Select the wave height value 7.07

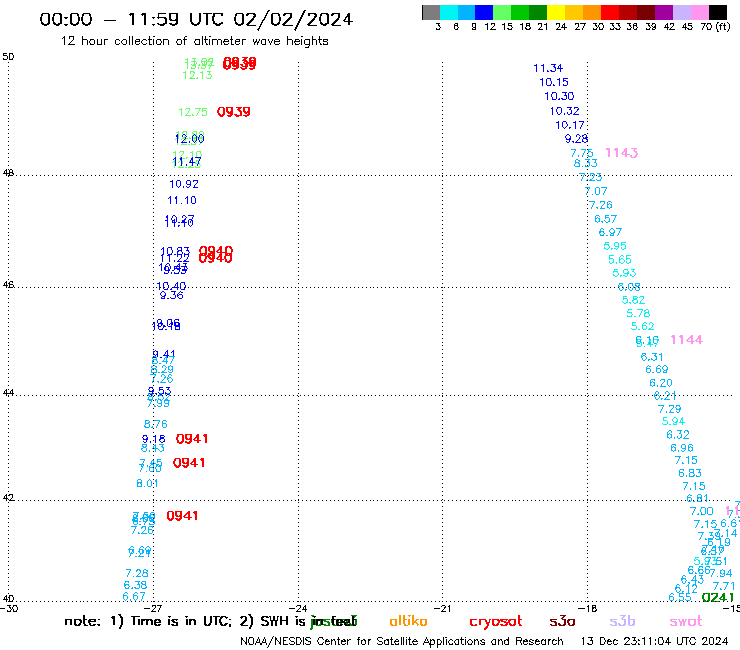596,191
